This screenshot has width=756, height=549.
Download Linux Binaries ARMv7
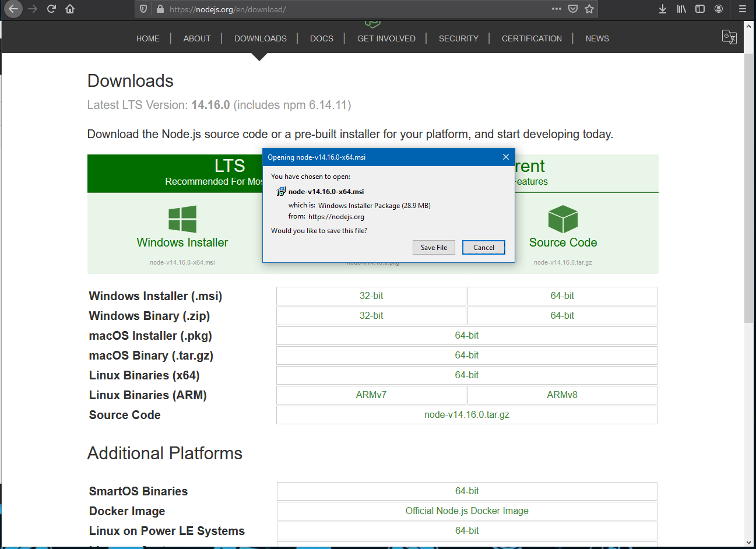click(371, 395)
